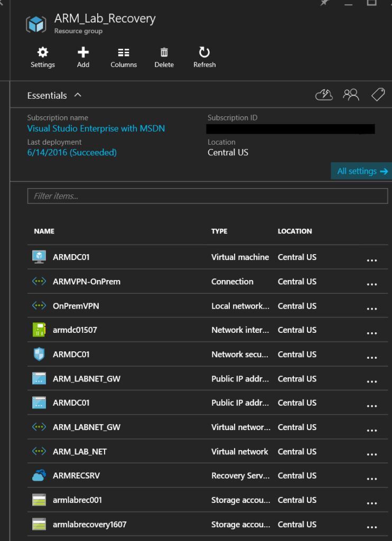
Task: Open the last deployment 6/14/2016 link
Action: point(72,153)
